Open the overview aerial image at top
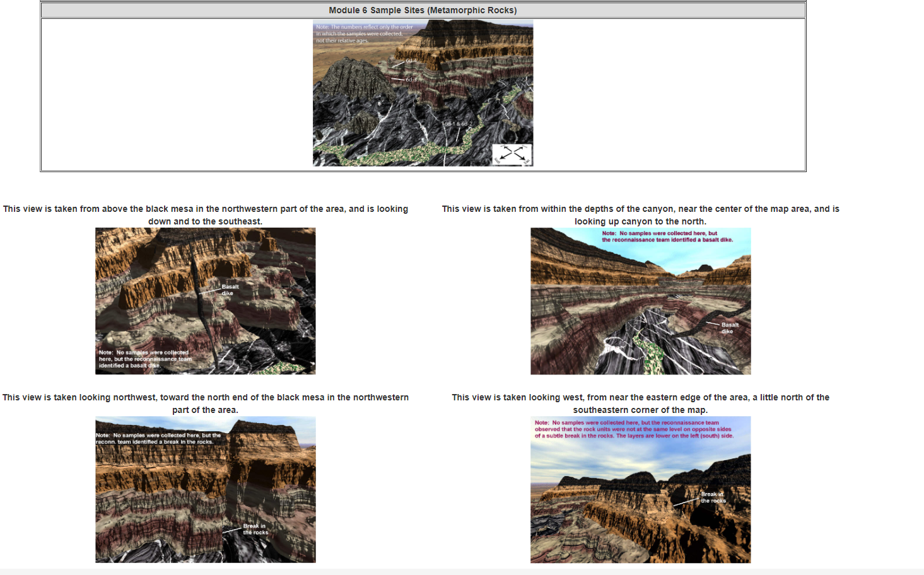 click(423, 93)
